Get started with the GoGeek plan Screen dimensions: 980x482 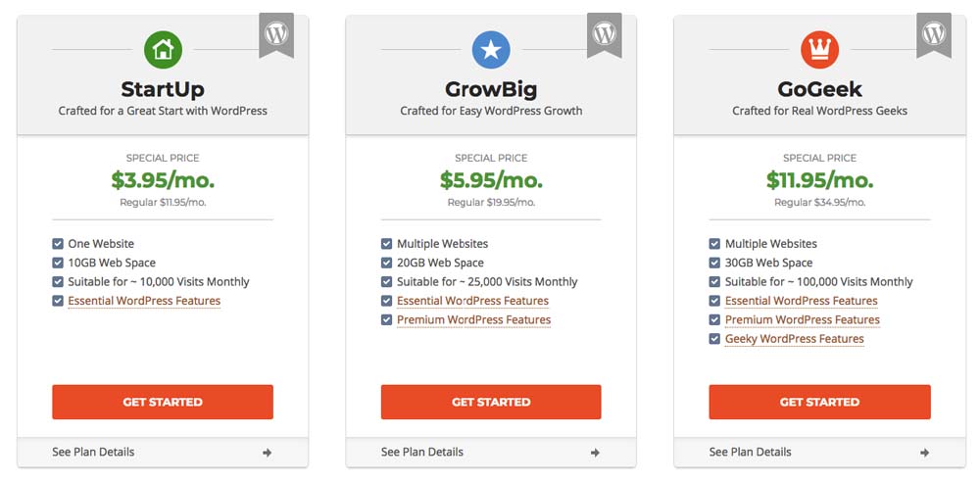[819, 402]
